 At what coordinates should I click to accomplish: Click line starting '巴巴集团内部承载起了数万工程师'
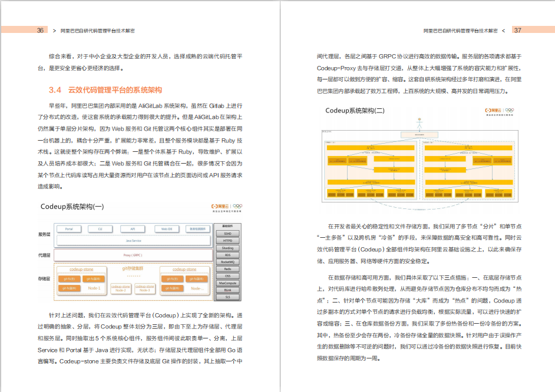412,91
